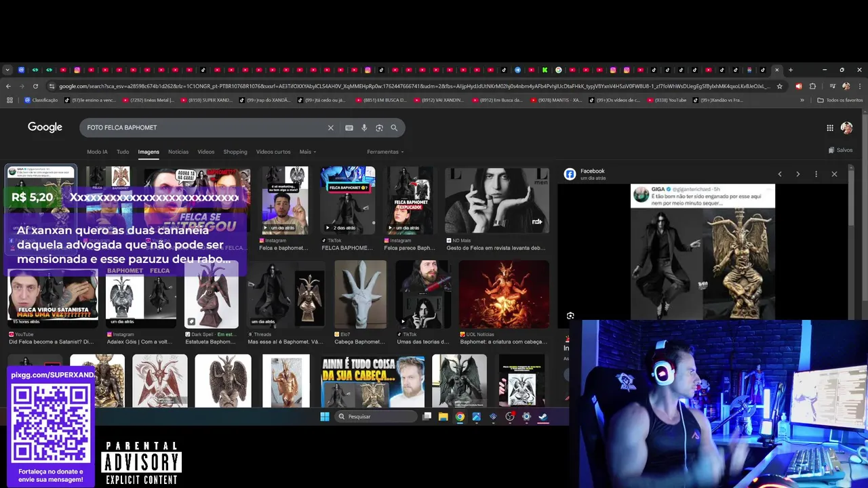The height and width of the screenshot is (488, 868).
Task: Open the on-screen keyboard in search box
Action: pyautogui.click(x=349, y=127)
